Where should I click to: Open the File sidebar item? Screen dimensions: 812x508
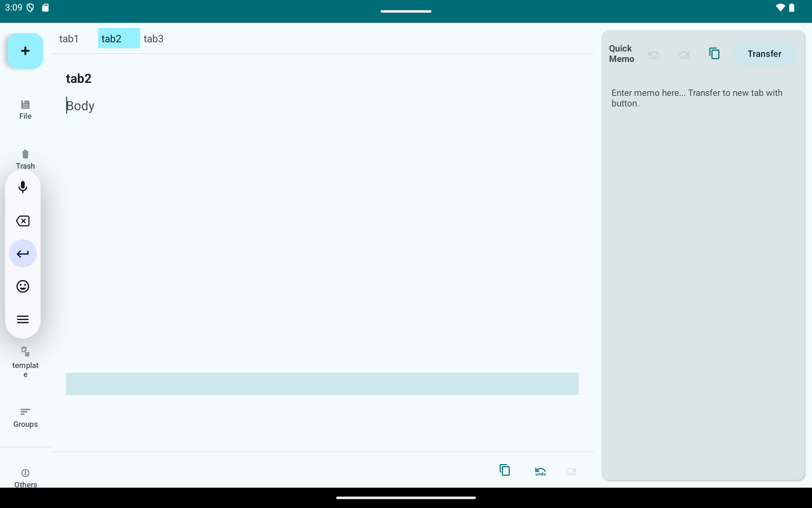25,110
